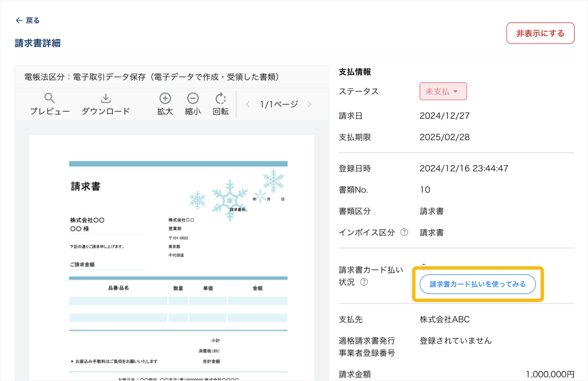
Task: Click 請求書カード払いを使ってみる button
Action: coord(477,284)
